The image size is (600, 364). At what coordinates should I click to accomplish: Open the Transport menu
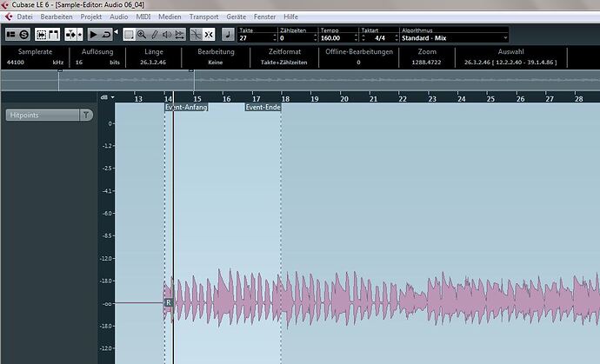(x=203, y=17)
